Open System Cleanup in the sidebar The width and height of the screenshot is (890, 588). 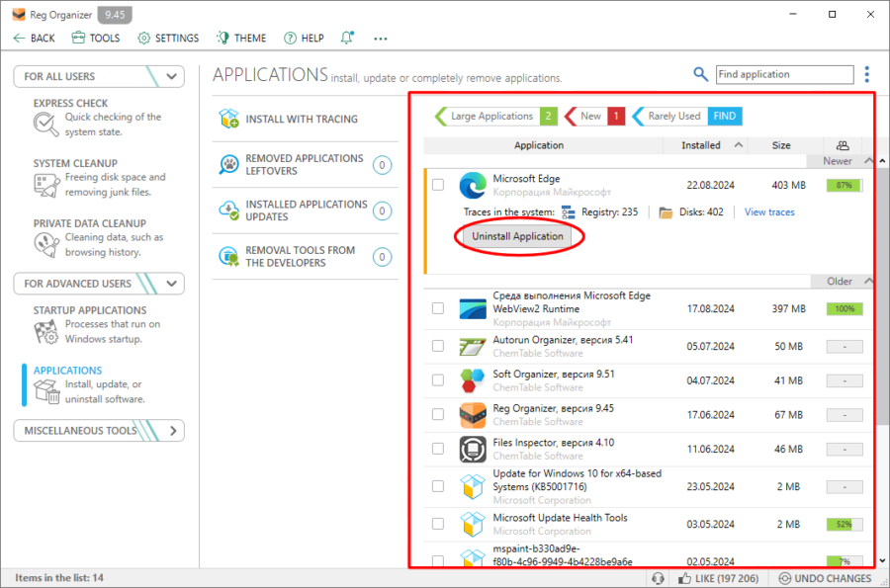tap(99, 178)
